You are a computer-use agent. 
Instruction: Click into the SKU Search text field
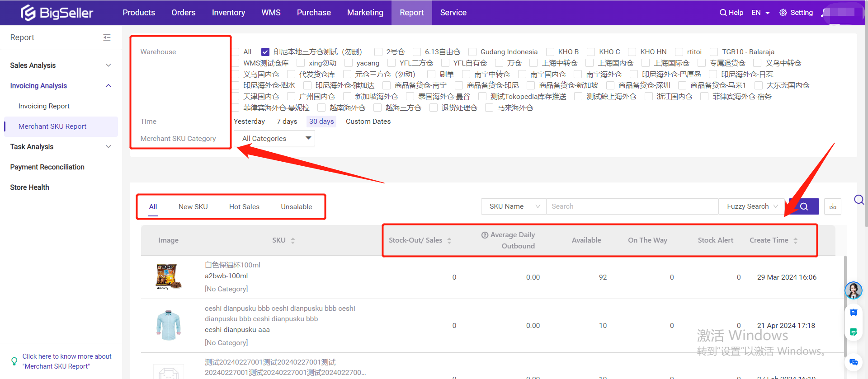[x=632, y=206]
